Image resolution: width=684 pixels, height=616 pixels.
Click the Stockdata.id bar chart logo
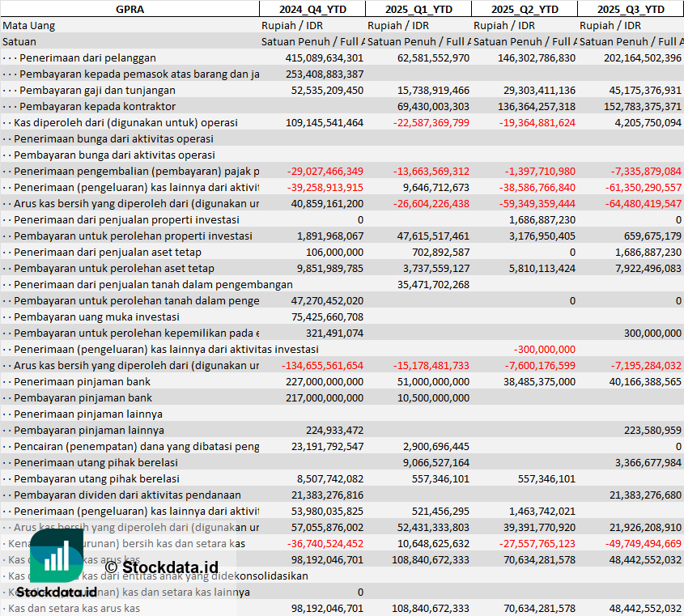click(x=56, y=559)
